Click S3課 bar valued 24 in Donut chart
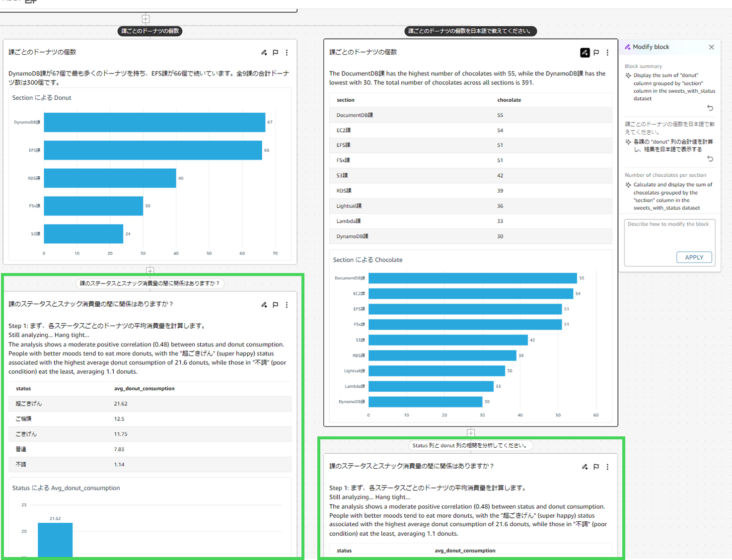732x560 pixels. pos(83,234)
